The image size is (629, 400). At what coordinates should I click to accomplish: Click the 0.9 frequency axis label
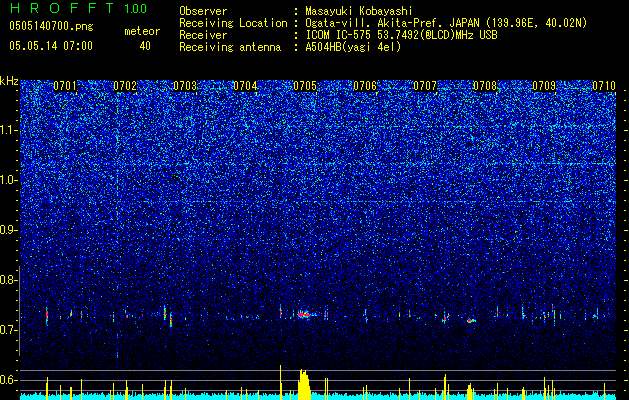(x=9, y=230)
